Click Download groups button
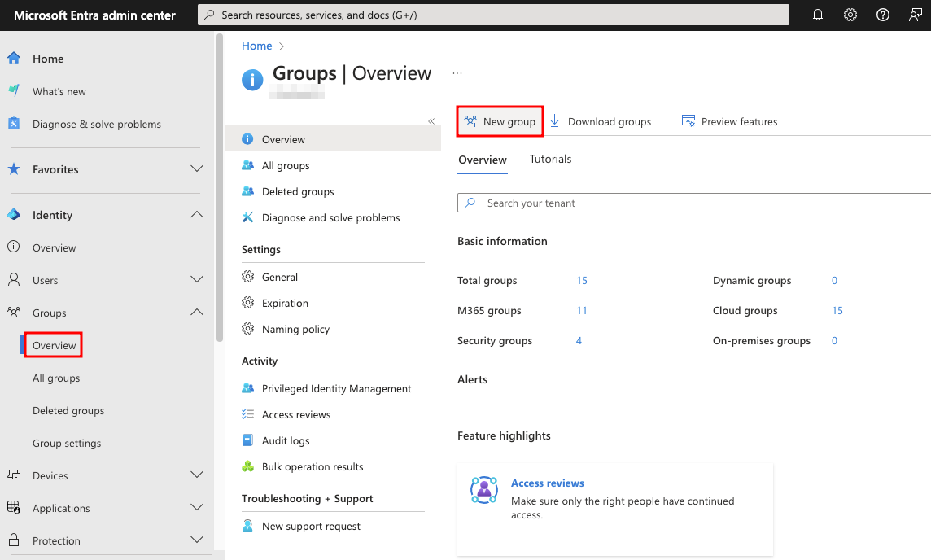The image size is (931, 560). [x=601, y=122]
